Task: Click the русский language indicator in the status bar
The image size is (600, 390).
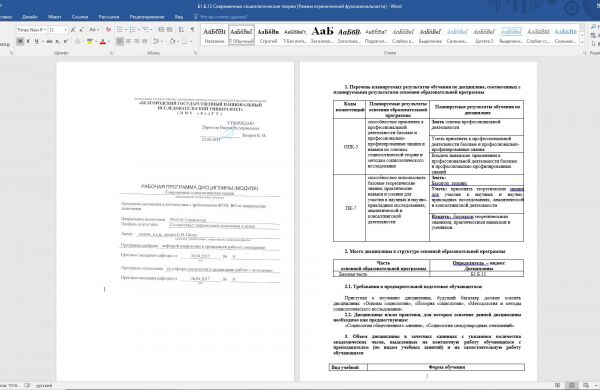Action: pyautogui.click(x=44, y=385)
